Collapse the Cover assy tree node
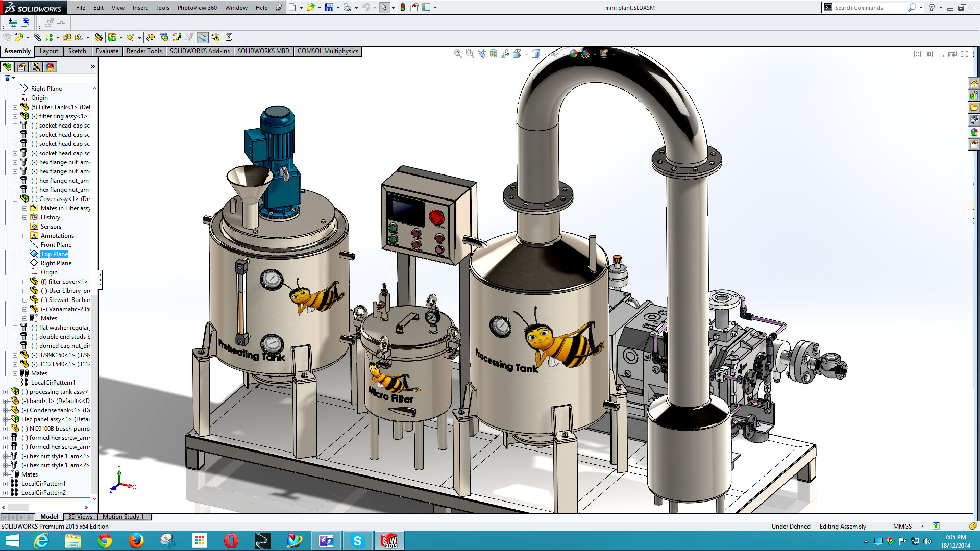The height and width of the screenshot is (551, 980). pyautogui.click(x=15, y=199)
